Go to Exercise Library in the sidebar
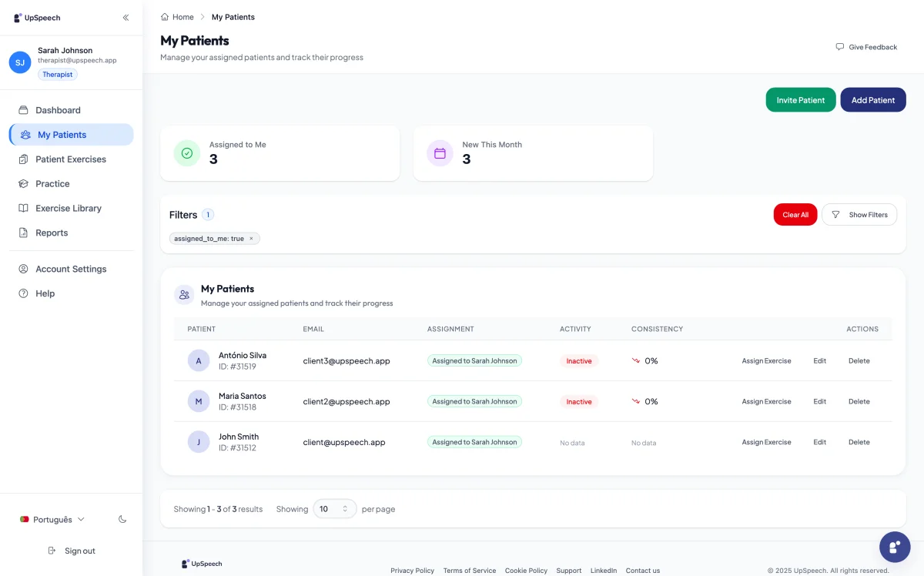Image resolution: width=924 pixels, height=576 pixels. tap(68, 208)
